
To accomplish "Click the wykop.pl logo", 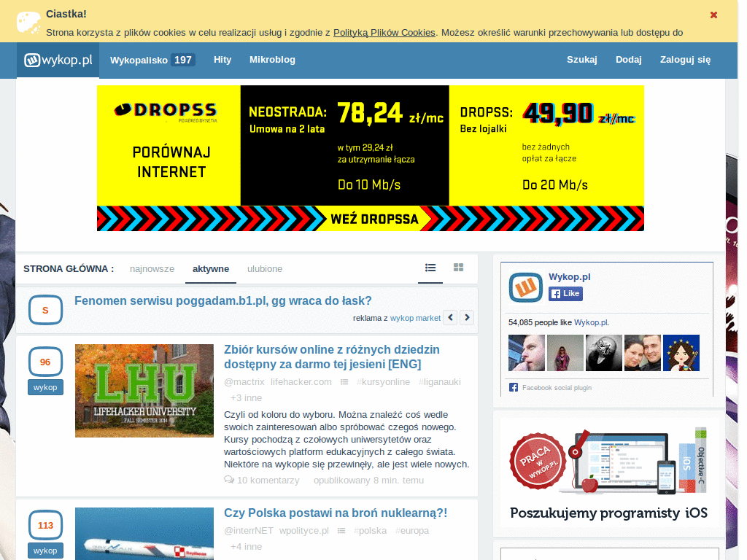I will point(58,60).
